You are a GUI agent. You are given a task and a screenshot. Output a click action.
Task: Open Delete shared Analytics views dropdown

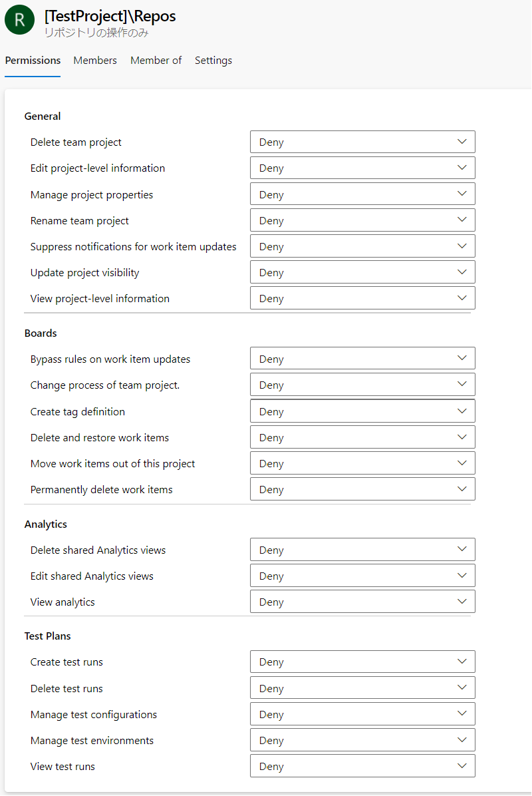[x=362, y=550]
